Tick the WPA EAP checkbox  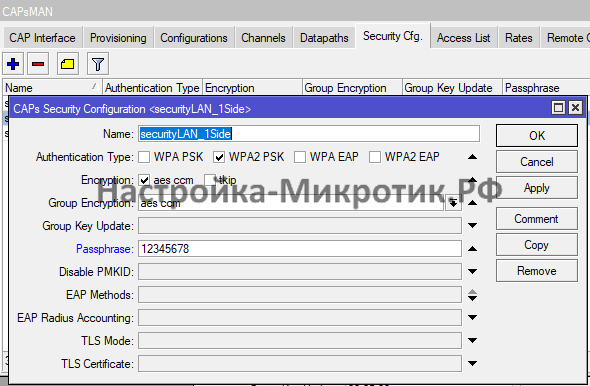pos(300,157)
